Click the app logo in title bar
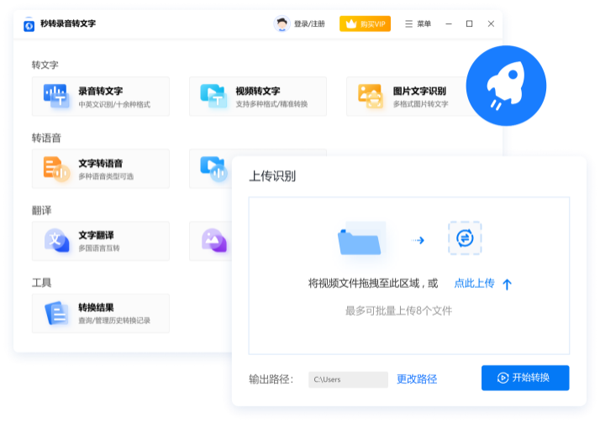Screen dimensions: 600x423 tap(29, 24)
